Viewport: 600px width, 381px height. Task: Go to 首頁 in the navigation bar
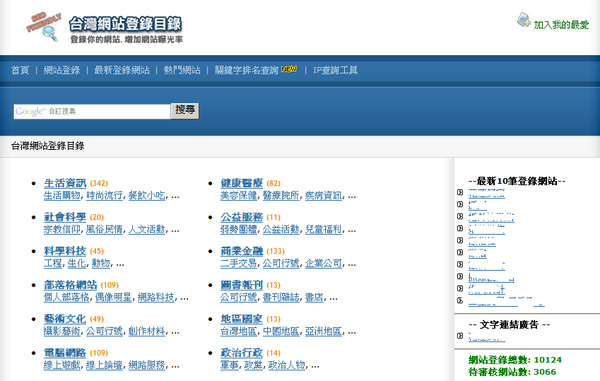(20, 70)
